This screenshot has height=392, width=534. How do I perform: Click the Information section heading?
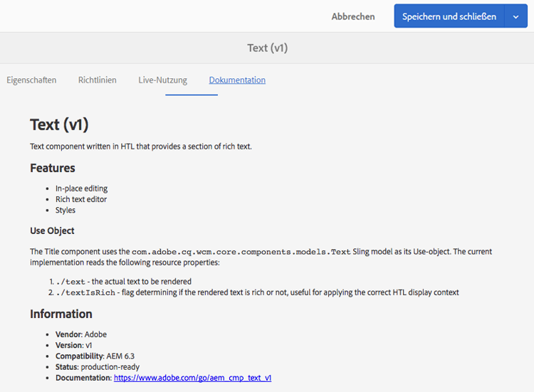click(x=61, y=314)
